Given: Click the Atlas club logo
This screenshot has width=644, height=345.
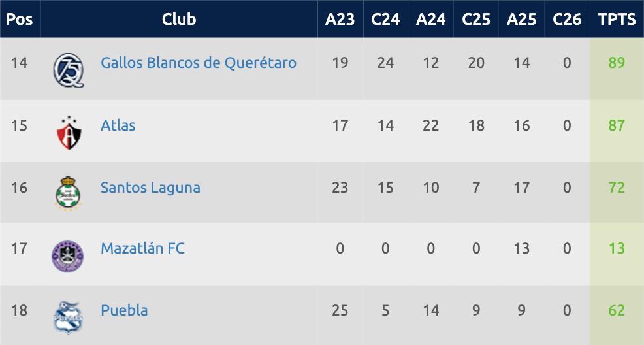Looking at the screenshot, I should (68, 131).
